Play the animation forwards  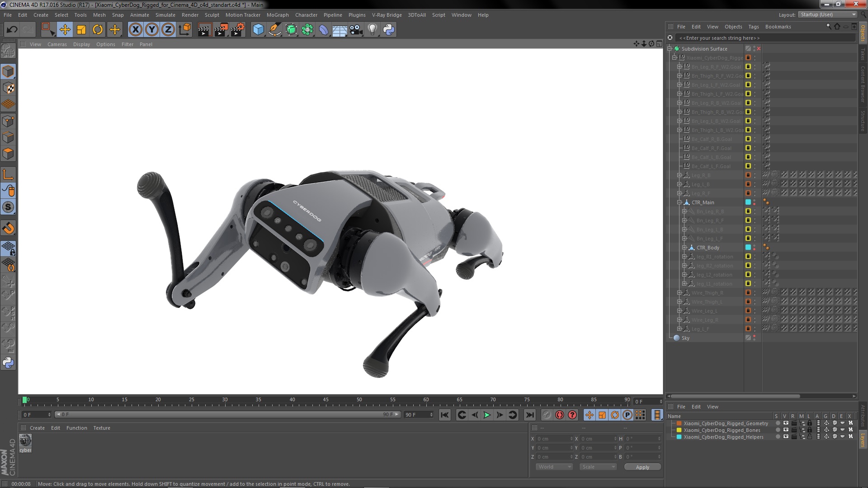click(x=487, y=415)
